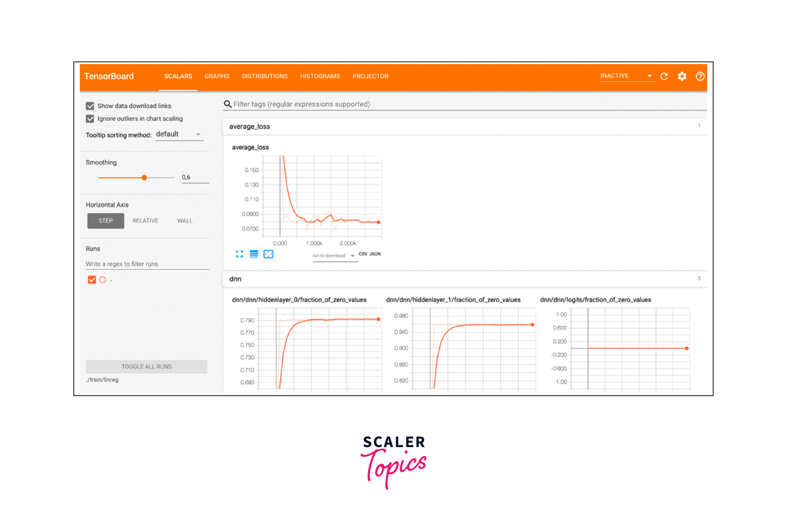The width and height of the screenshot is (787, 532).
Task: Select RELATIVE horizontal axis option
Action: (145, 220)
